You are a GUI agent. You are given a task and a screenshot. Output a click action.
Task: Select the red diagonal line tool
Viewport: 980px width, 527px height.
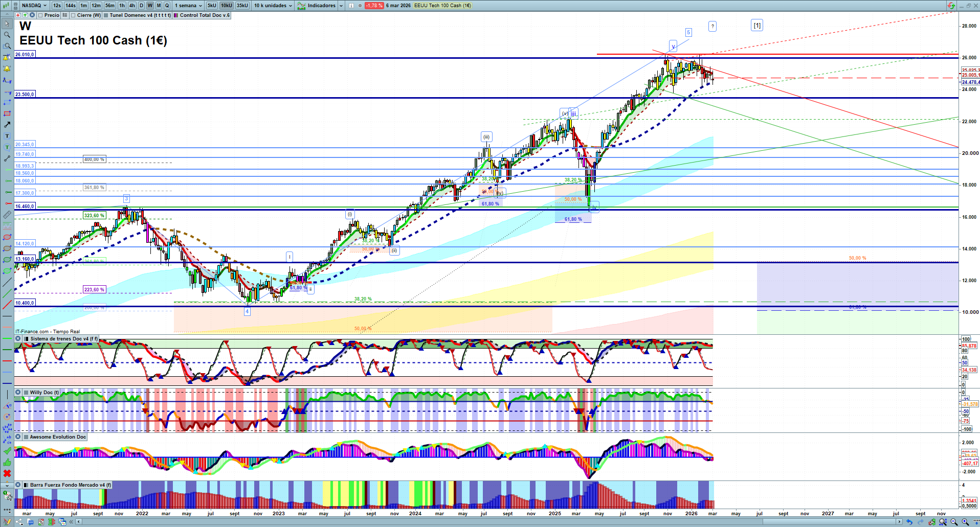pyautogui.click(x=7, y=305)
